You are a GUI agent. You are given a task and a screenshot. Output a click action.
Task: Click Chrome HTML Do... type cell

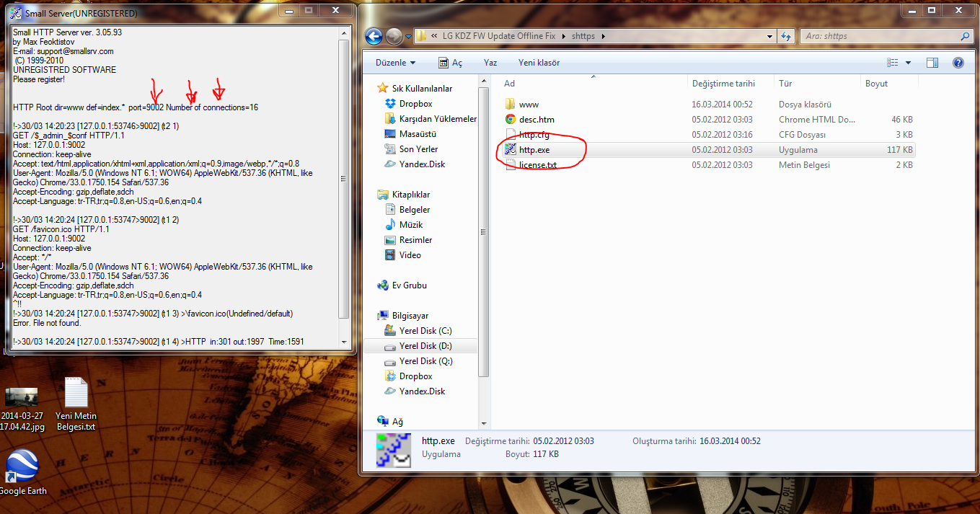click(817, 120)
